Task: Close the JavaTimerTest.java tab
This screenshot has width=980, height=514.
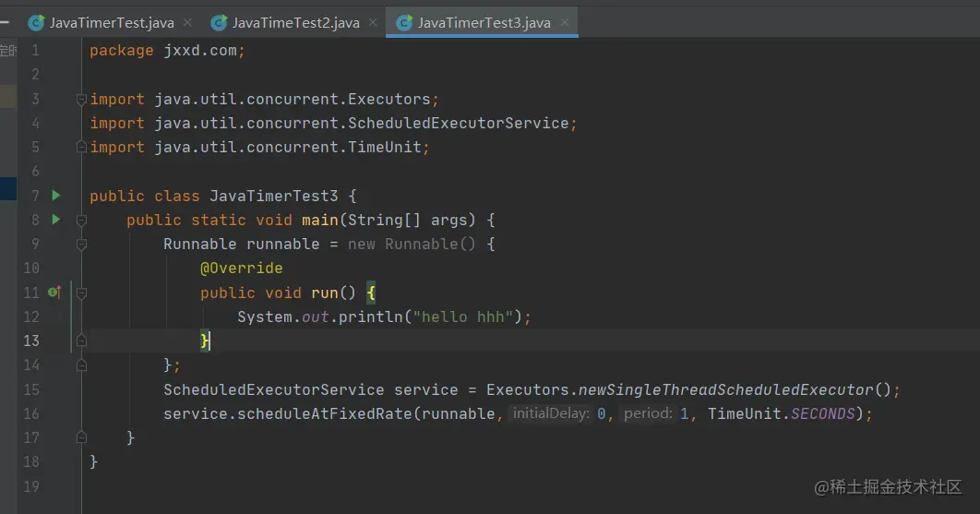Action: [187, 22]
